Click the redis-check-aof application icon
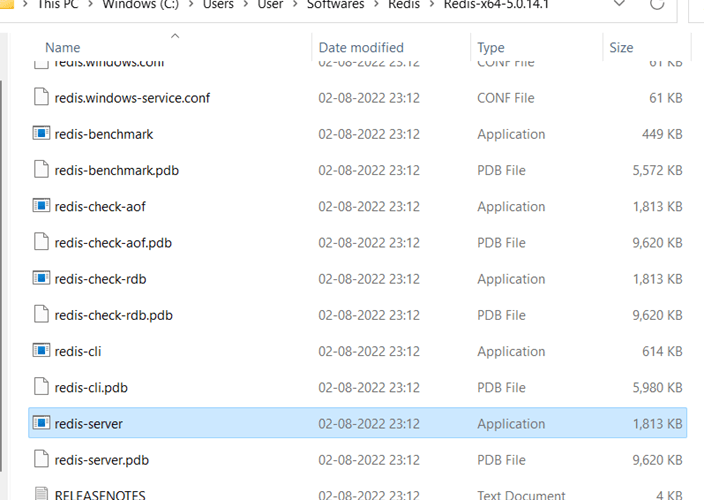Screen dimensions: 704x500 pyautogui.click(x=41, y=206)
